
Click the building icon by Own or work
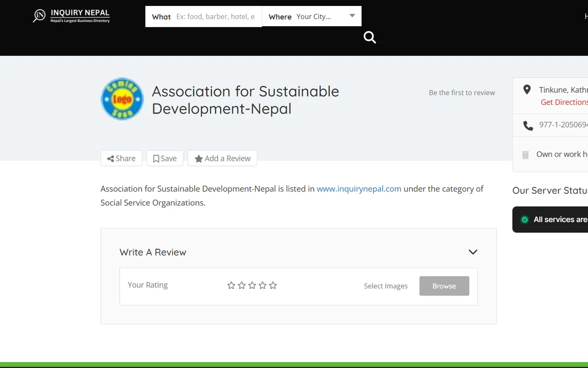point(526,155)
